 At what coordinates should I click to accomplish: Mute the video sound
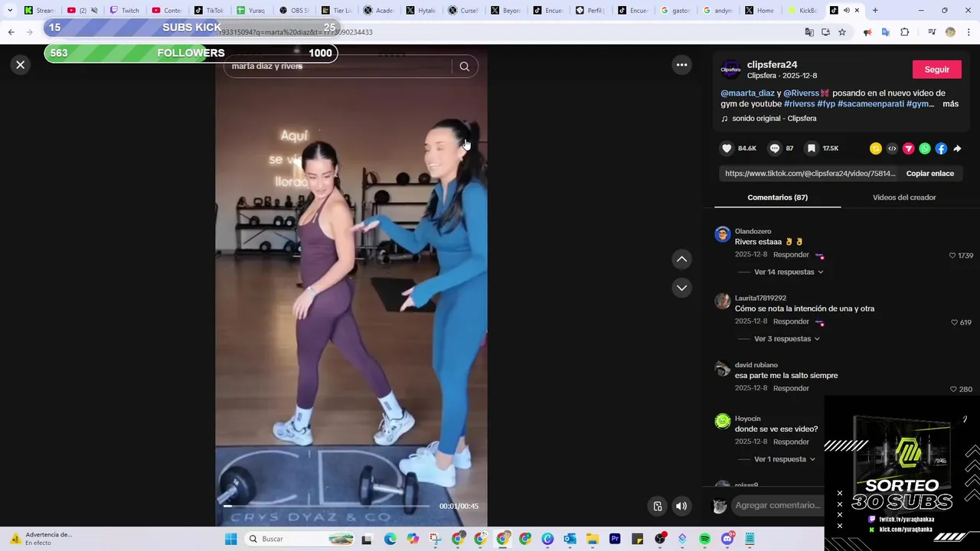[x=681, y=506]
